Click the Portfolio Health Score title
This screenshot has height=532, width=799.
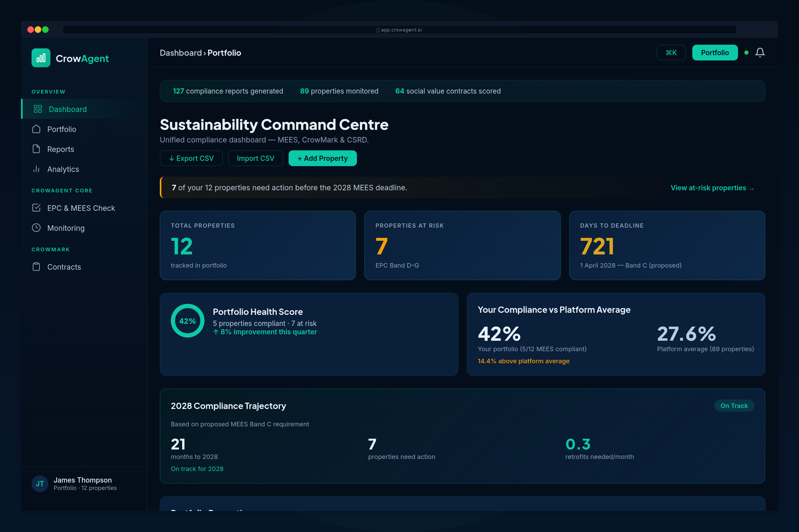click(258, 311)
